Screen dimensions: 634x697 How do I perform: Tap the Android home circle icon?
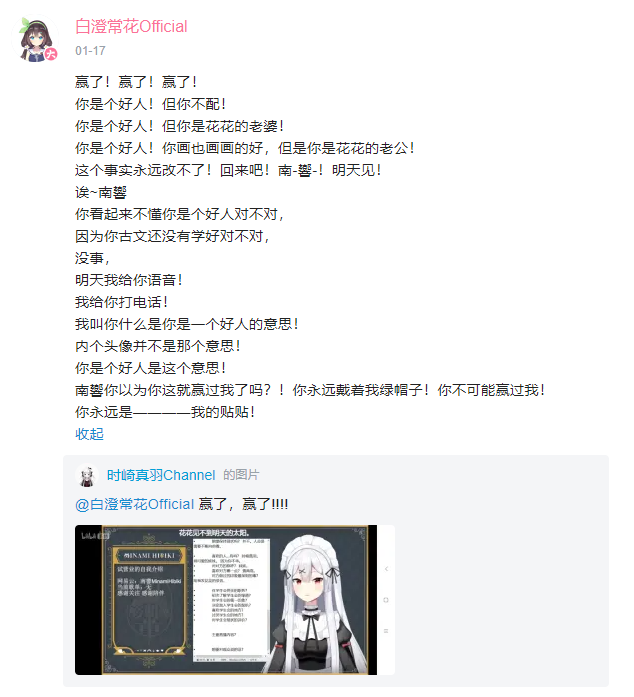386,600
